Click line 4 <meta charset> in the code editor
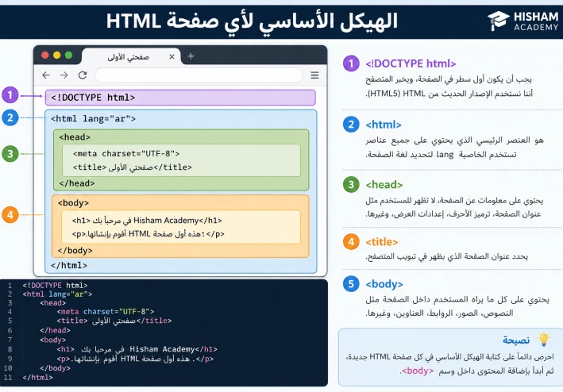563x392 pixels. tap(105, 312)
